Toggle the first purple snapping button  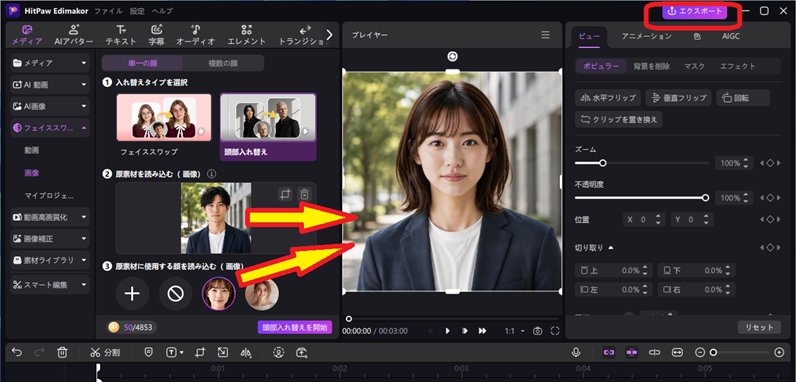click(609, 352)
